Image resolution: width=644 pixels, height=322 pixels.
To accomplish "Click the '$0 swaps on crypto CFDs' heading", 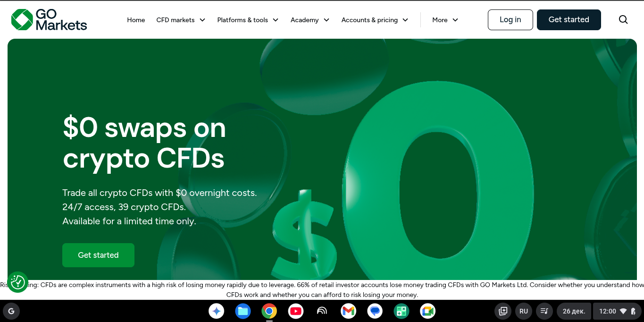I will coord(144,143).
